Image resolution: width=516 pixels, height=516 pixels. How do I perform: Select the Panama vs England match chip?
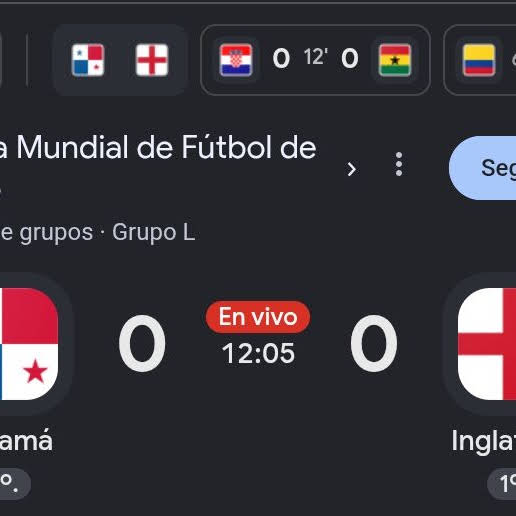click(120, 60)
